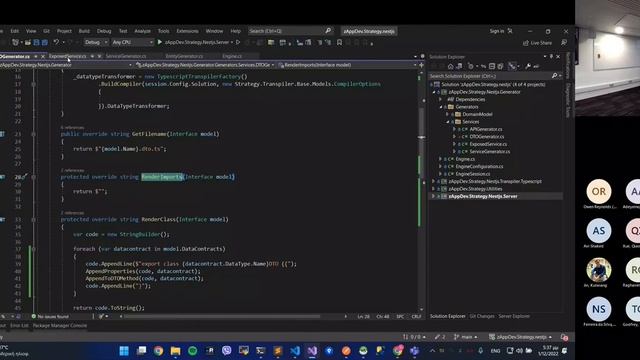Switch to the Engine.cs editor tab
Screen dimensions: 640x360
point(232,56)
